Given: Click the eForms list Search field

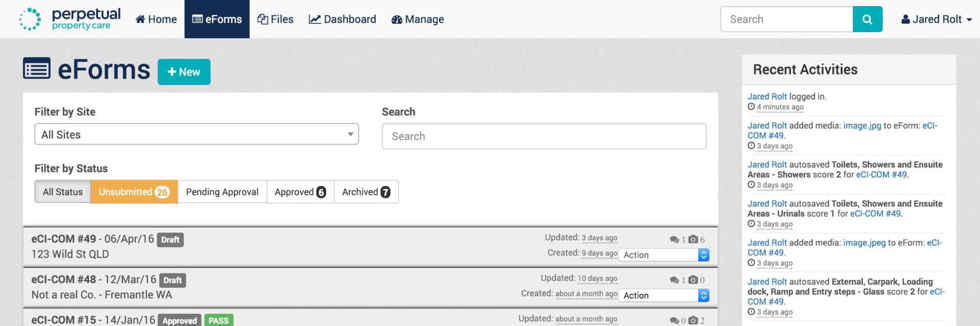Looking at the screenshot, I should tap(544, 136).
